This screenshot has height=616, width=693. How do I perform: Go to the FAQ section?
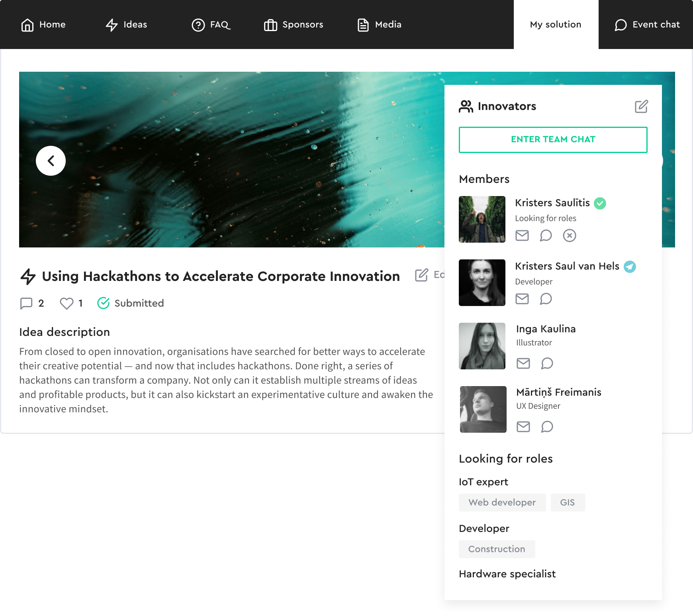point(211,25)
